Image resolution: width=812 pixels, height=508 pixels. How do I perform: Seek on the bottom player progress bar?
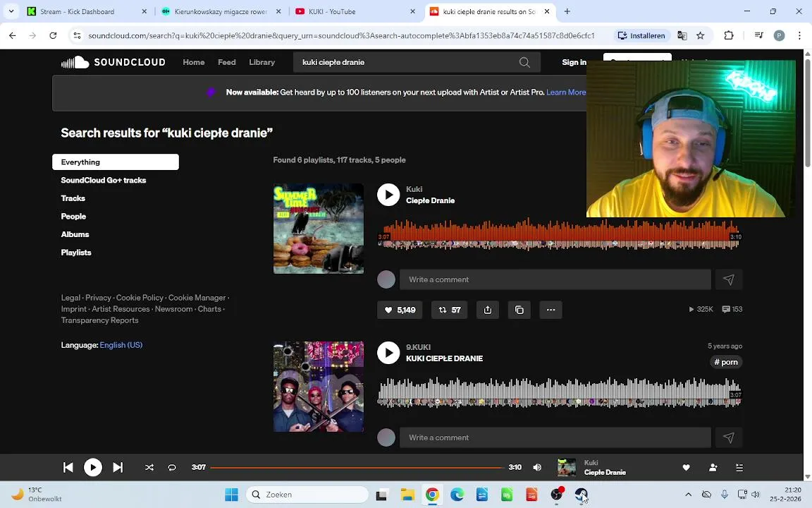tap(357, 468)
